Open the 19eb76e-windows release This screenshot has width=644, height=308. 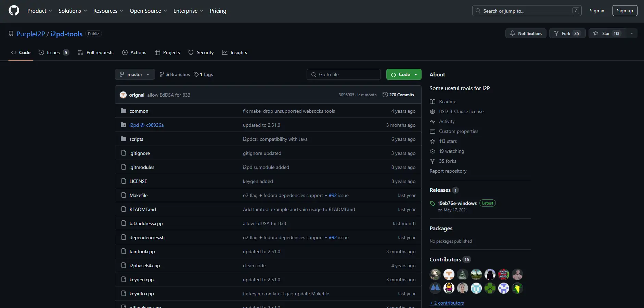click(x=457, y=203)
